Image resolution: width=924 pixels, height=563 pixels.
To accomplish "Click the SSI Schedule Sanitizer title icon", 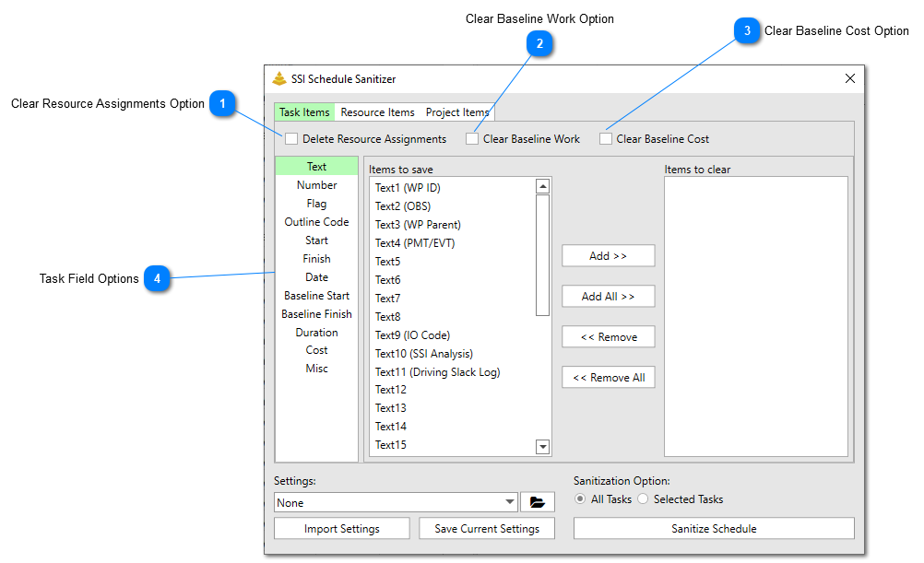I will (279, 78).
